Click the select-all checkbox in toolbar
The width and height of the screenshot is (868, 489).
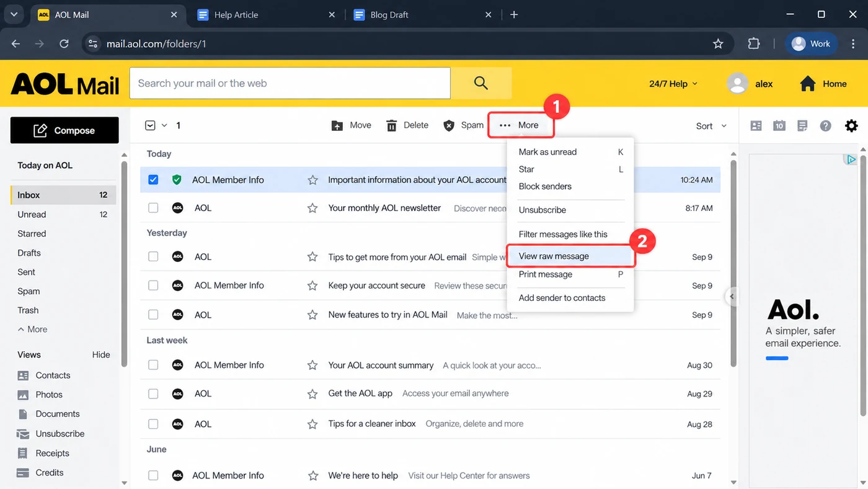pos(150,125)
